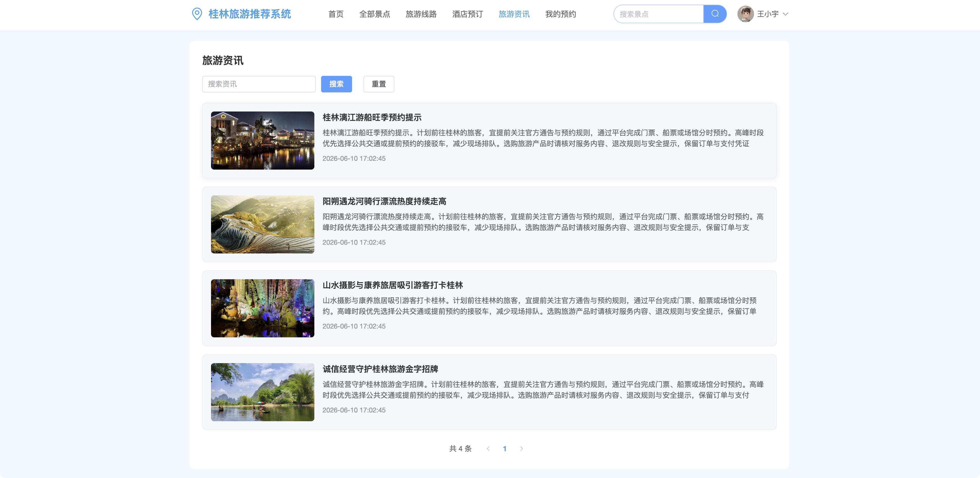Click the summary text of 诚信经营 article

(543, 390)
